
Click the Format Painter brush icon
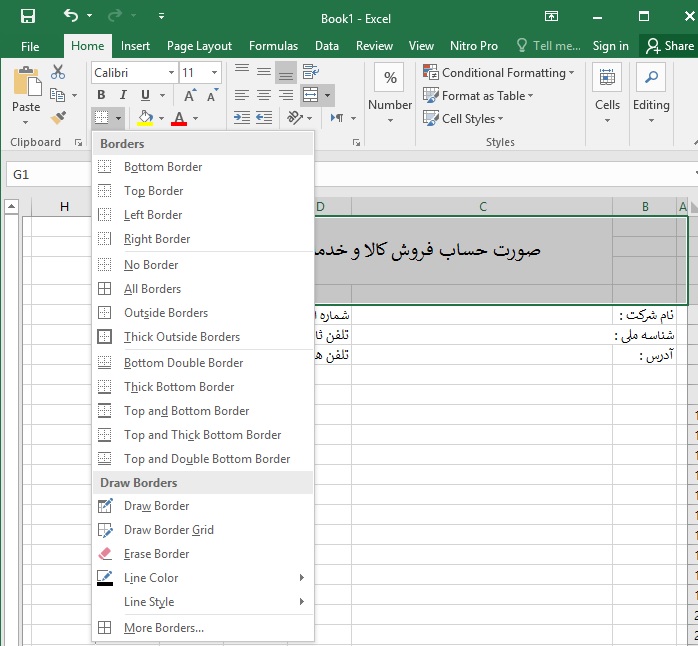(58, 118)
